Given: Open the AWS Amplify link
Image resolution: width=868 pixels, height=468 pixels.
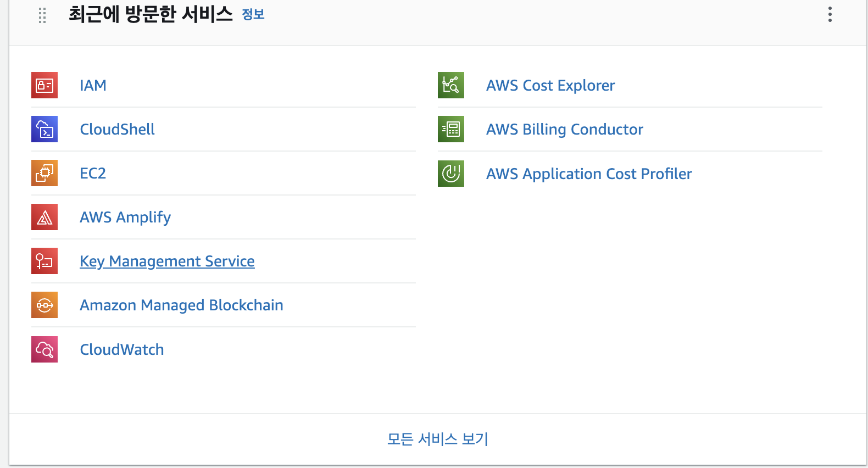Looking at the screenshot, I should (x=125, y=218).
